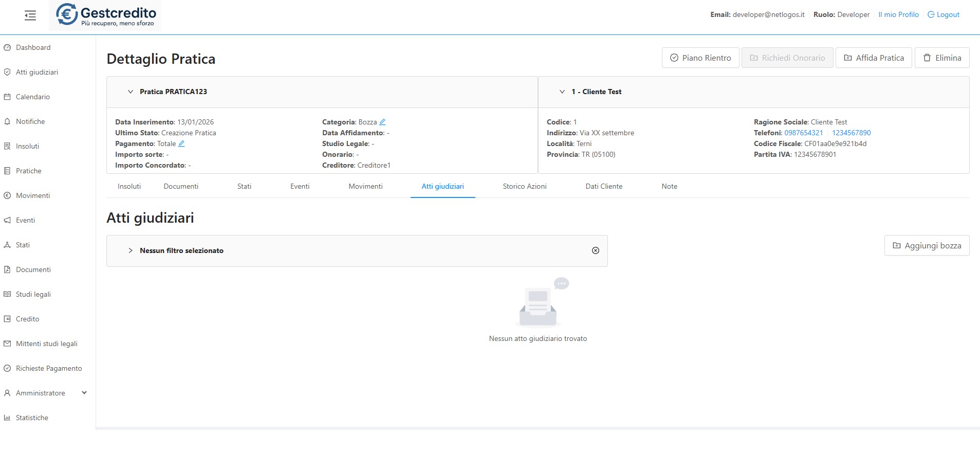Call phone number 0987654321
Screen dimensions: 980x451
click(x=804, y=133)
